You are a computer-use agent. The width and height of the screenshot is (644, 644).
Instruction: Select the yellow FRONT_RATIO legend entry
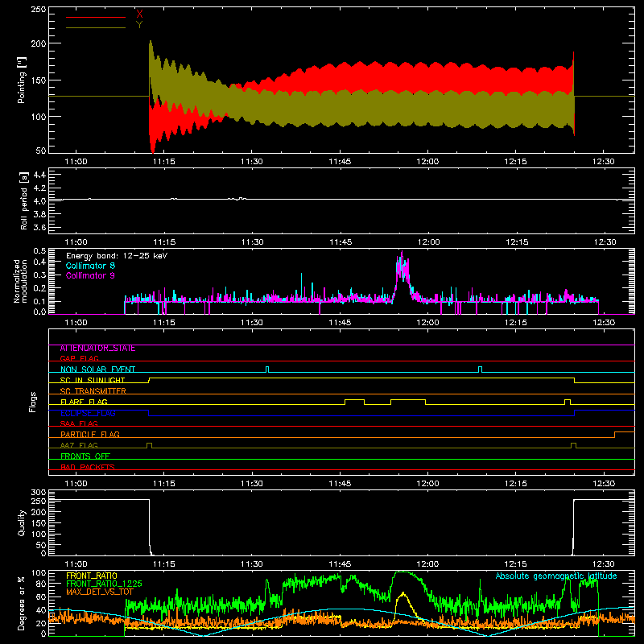coord(92,576)
